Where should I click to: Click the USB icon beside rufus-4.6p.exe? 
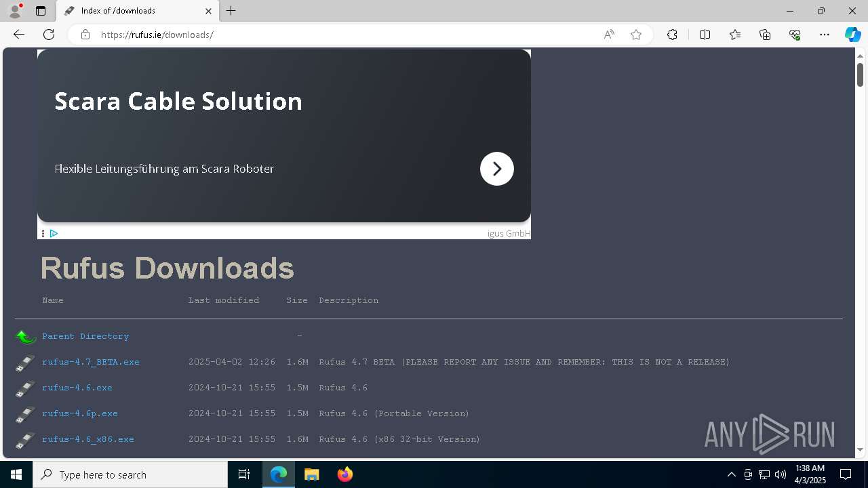point(25,414)
